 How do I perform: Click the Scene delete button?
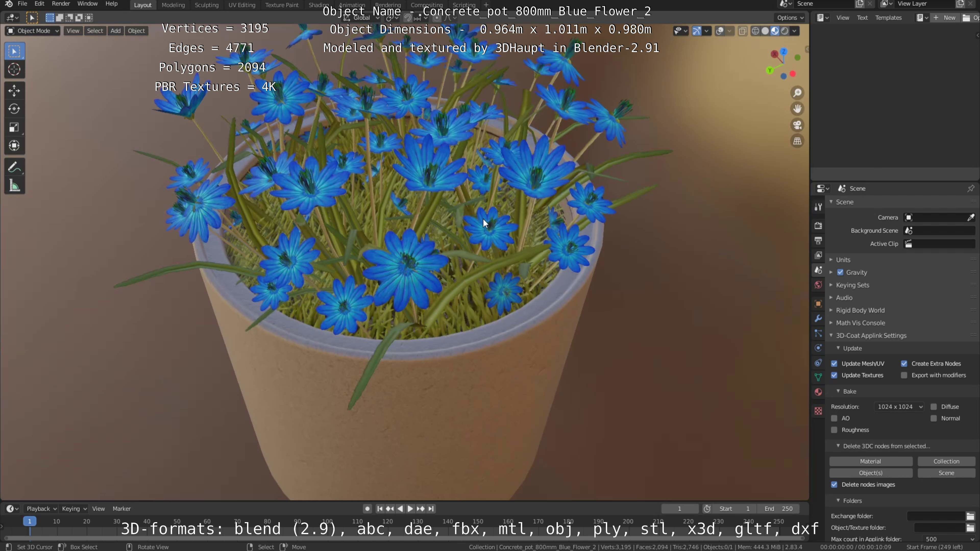(946, 473)
